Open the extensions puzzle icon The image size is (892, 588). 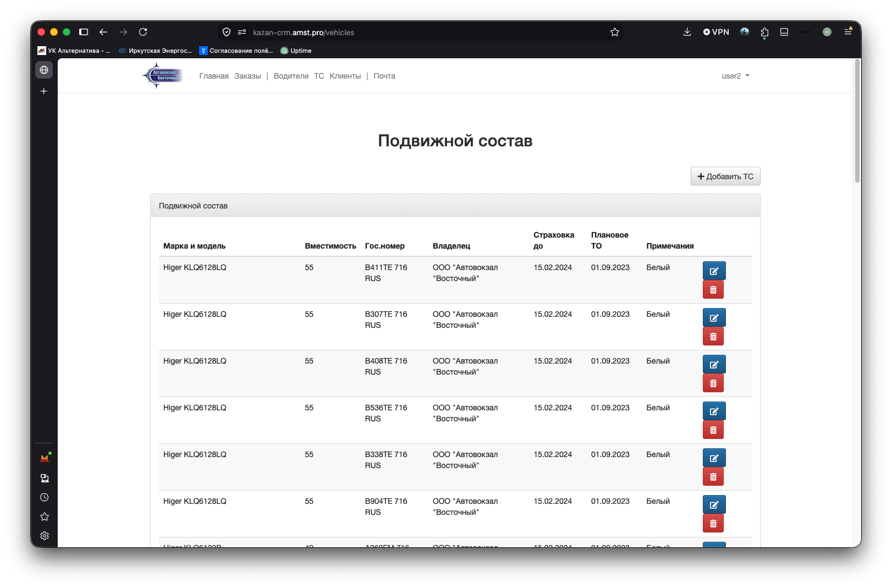764,32
